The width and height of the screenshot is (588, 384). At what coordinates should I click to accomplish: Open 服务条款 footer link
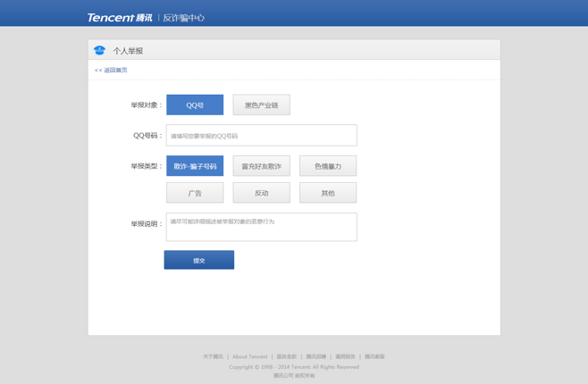pos(286,356)
